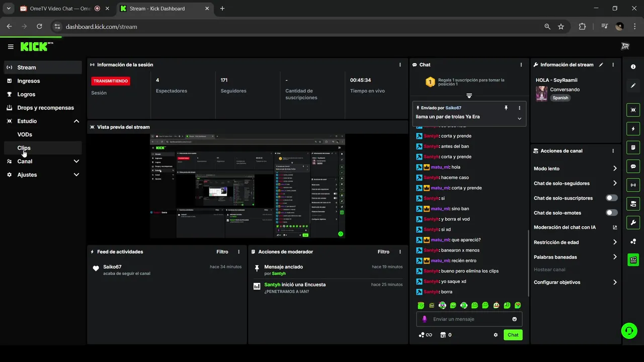644x362 pixels.
Task: Open the account avatar in Kick header
Action: [x=625, y=46]
